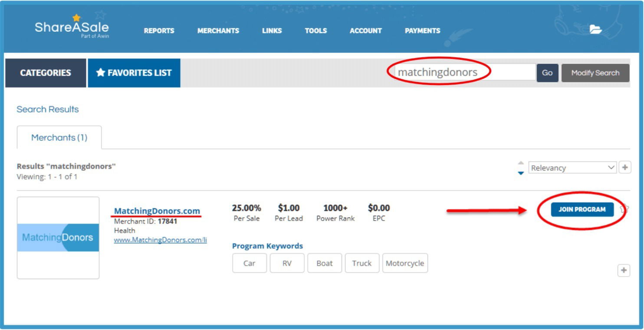644x330 pixels.
Task: Click the Health category text
Action: [x=125, y=231]
